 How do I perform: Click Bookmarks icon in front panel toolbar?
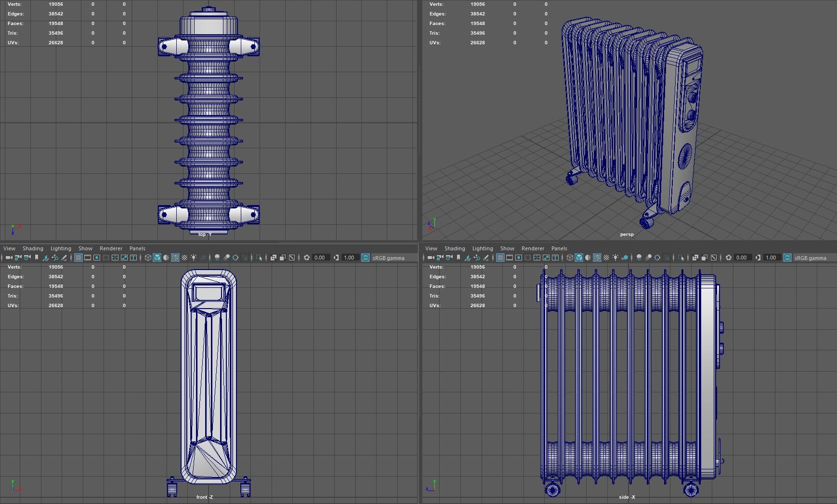click(x=36, y=258)
